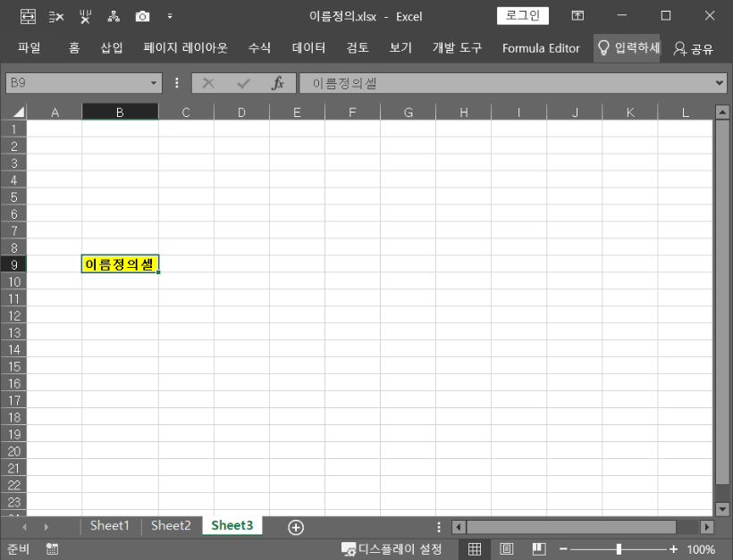
Task: Open the 보기 ribbon tab
Action: (400, 47)
